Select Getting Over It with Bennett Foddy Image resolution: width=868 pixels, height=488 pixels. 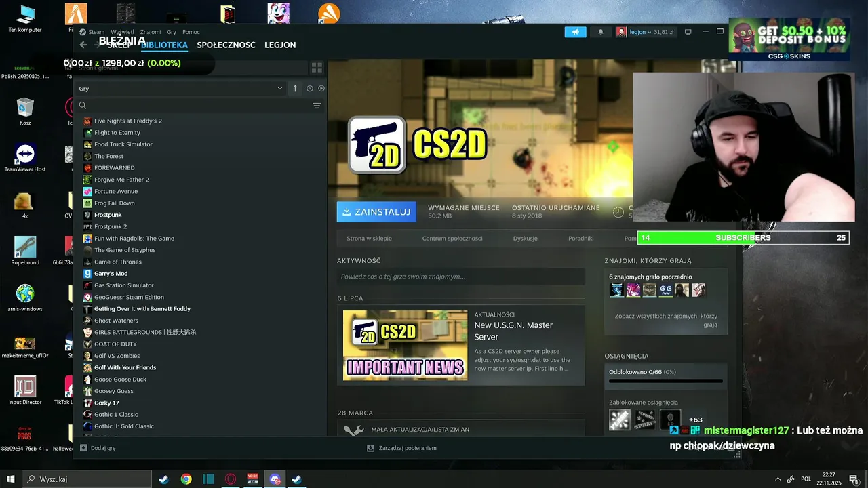click(142, 309)
